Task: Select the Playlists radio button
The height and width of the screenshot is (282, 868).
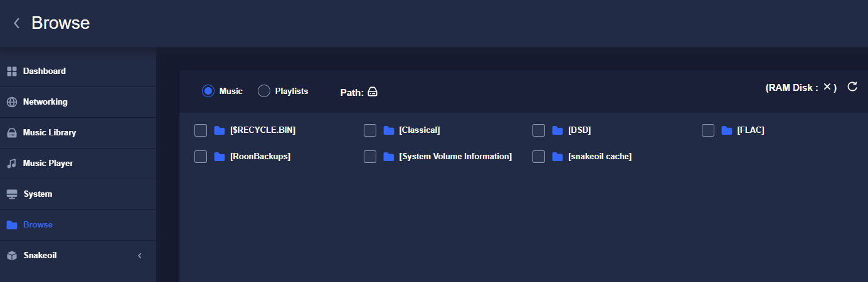Action: point(264,91)
